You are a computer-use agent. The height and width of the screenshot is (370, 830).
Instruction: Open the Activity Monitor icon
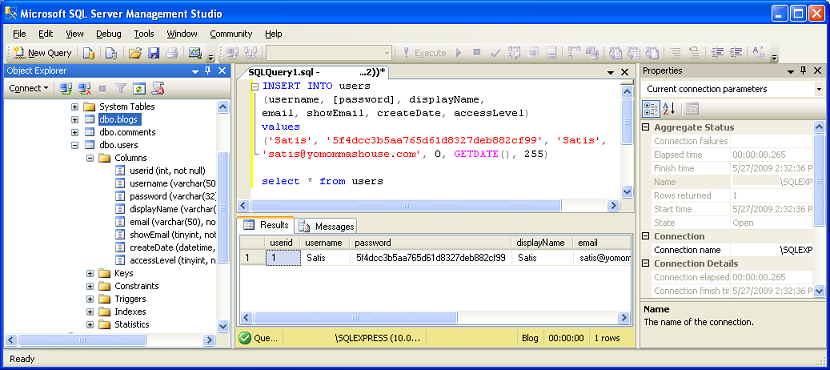click(195, 53)
